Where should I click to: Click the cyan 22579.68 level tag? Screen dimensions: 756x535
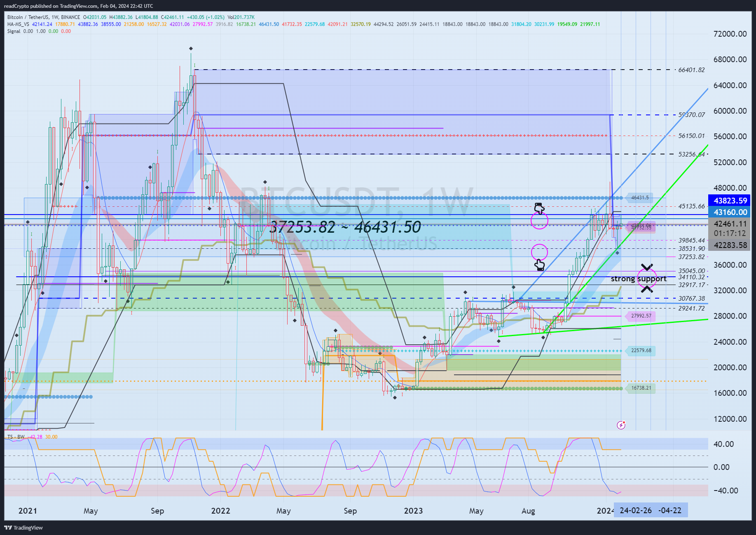[x=641, y=351]
